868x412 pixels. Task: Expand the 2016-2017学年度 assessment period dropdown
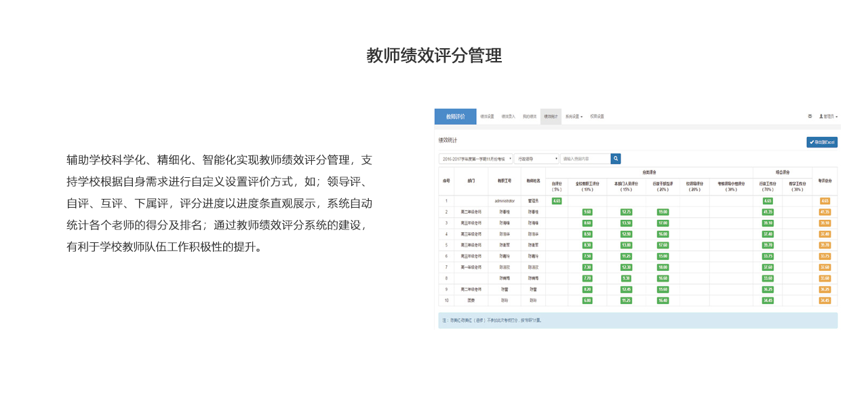click(x=476, y=159)
